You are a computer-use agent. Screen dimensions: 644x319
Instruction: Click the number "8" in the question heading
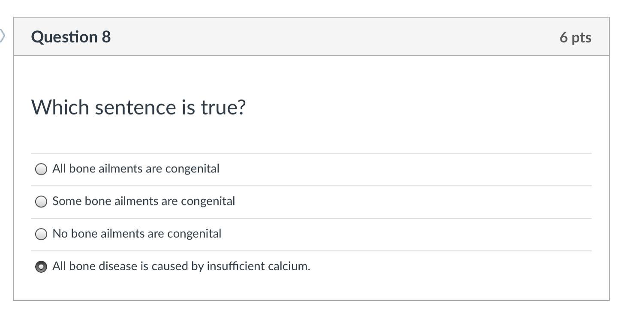106,37
